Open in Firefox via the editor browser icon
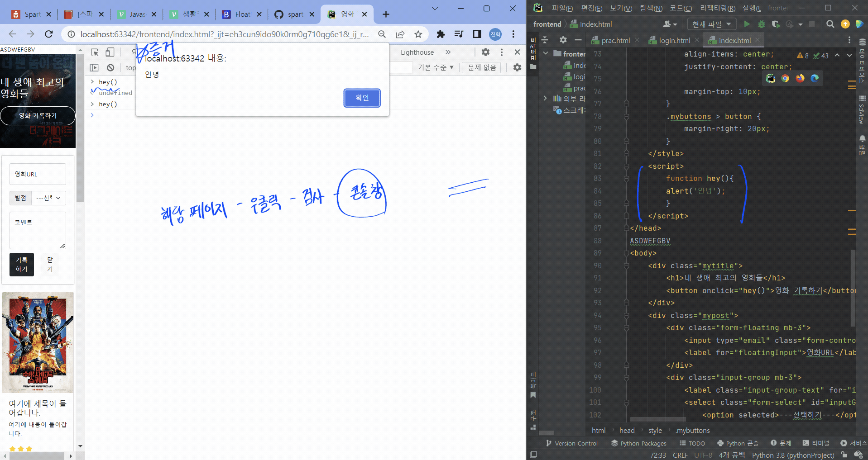 (x=800, y=78)
